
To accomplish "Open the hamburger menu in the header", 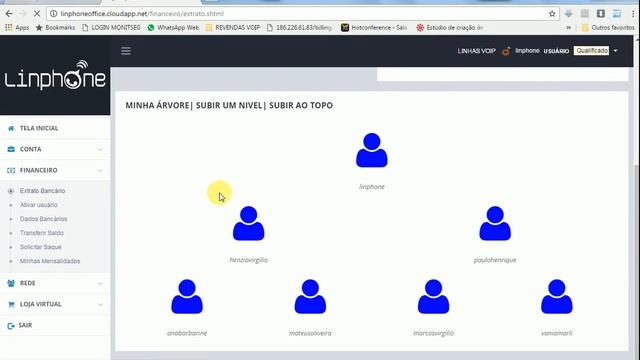I will (126, 51).
